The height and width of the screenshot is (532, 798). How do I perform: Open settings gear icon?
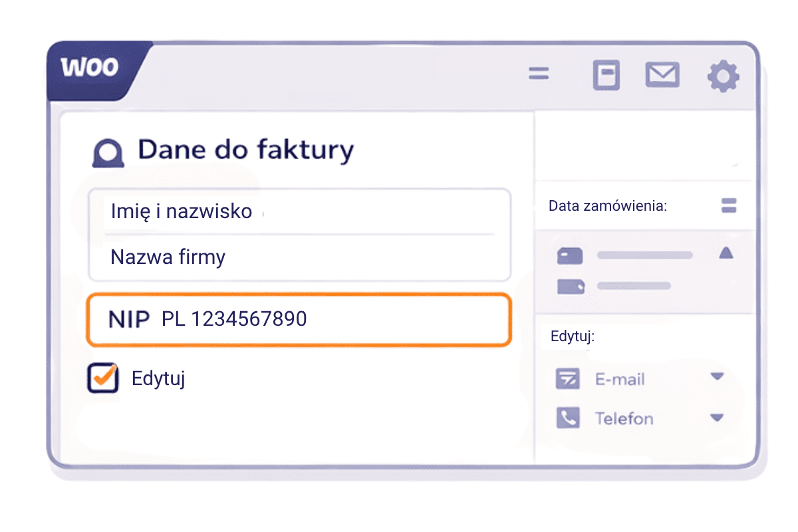[723, 76]
